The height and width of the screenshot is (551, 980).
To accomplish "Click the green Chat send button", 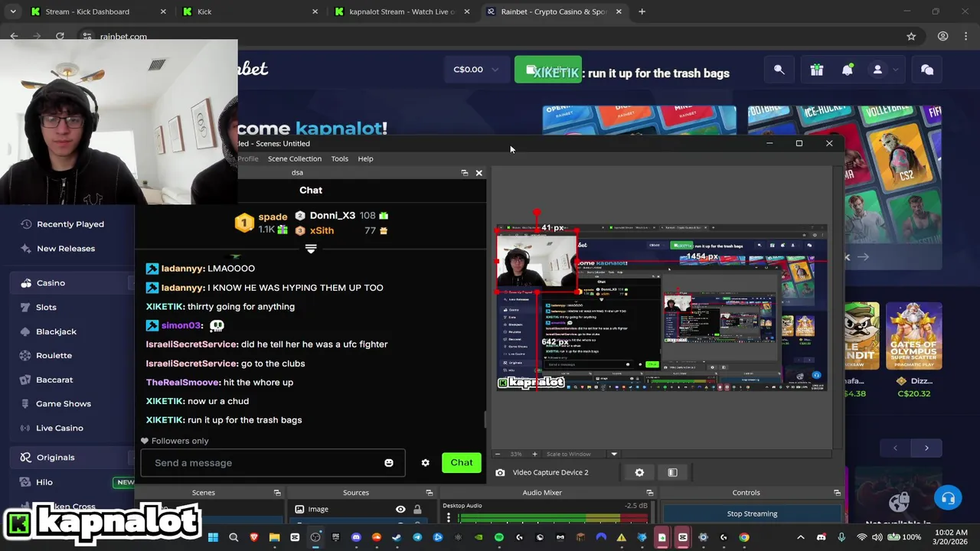I will [x=462, y=462].
